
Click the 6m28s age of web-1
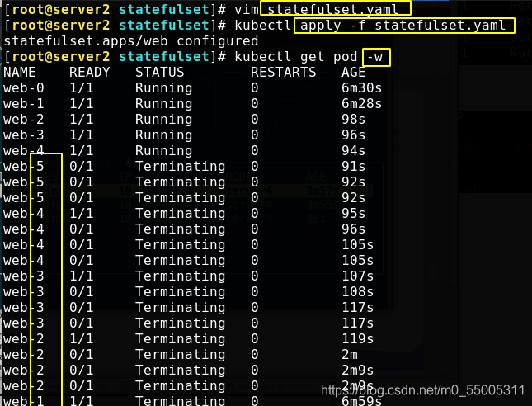362,103
